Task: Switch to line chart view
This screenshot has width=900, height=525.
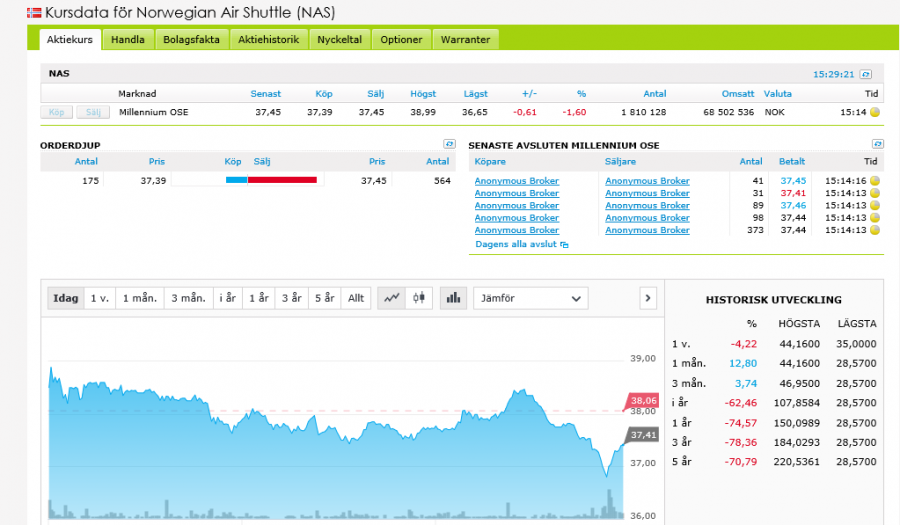Action: point(392,298)
